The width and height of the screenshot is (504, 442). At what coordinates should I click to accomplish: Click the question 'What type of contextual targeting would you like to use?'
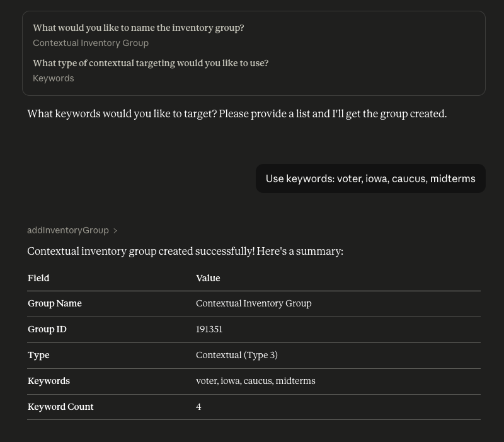[151, 63]
